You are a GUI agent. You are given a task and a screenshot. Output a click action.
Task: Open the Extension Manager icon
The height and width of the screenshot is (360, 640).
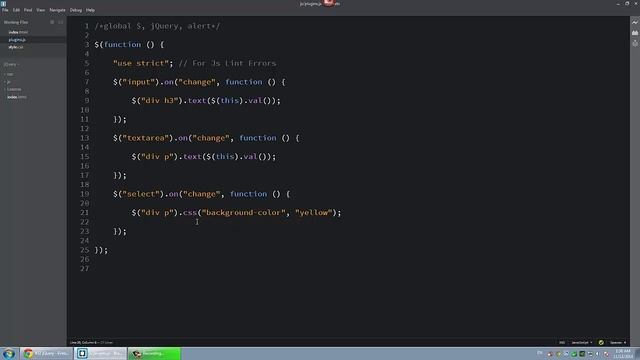pos(635,33)
